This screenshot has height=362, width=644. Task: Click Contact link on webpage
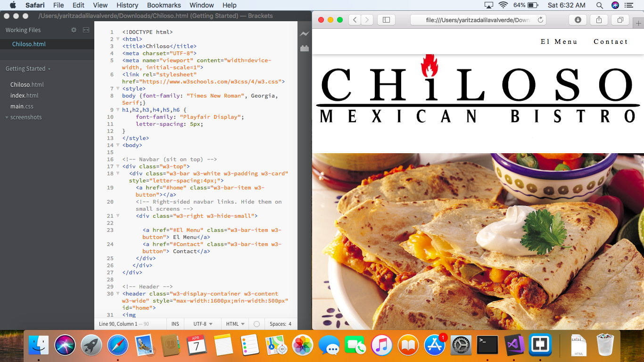click(611, 41)
